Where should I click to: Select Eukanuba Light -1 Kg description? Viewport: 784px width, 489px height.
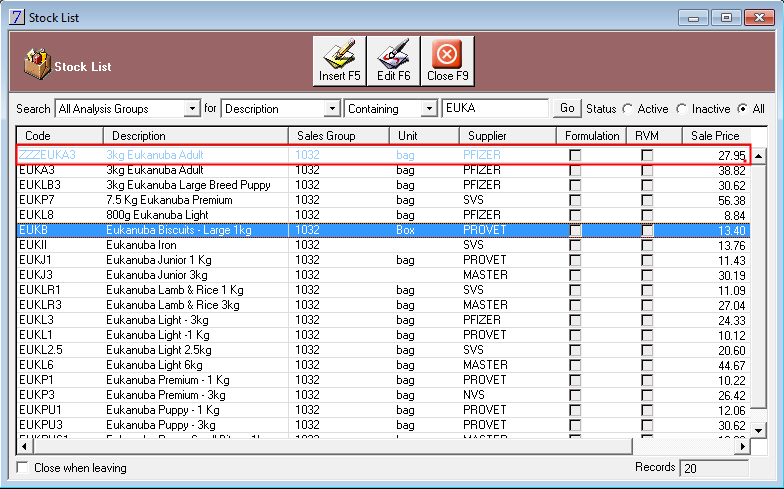(158, 335)
